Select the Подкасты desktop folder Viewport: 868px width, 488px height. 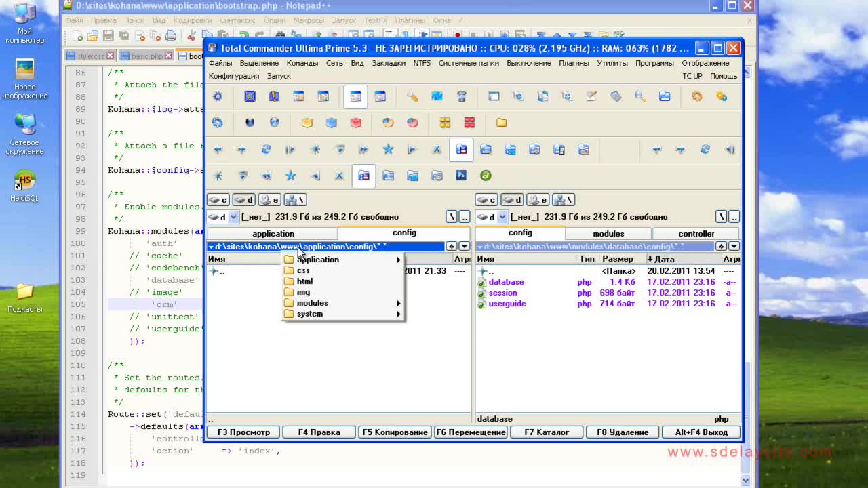[25, 297]
